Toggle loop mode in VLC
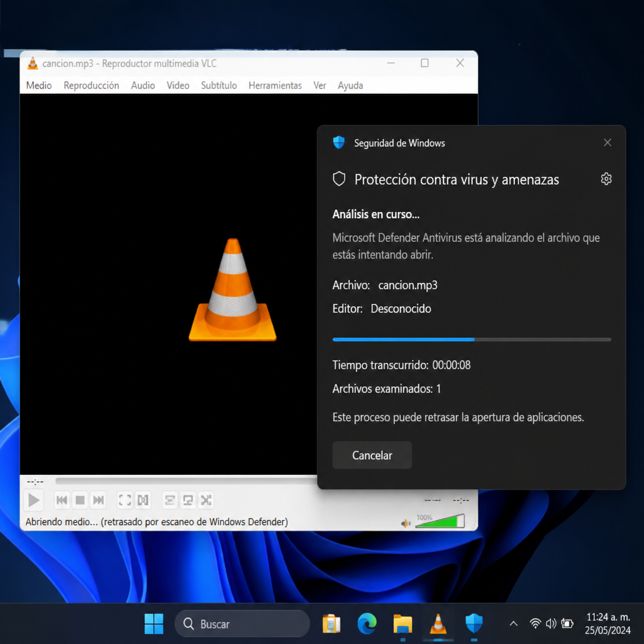The image size is (644, 644). click(188, 500)
